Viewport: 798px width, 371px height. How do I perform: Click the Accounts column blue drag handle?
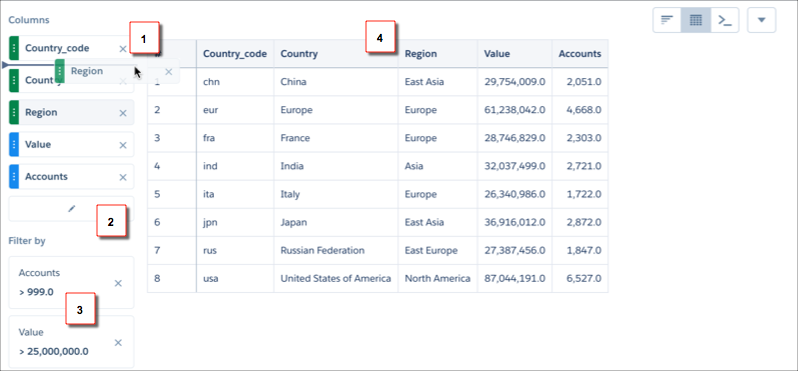[x=14, y=177]
